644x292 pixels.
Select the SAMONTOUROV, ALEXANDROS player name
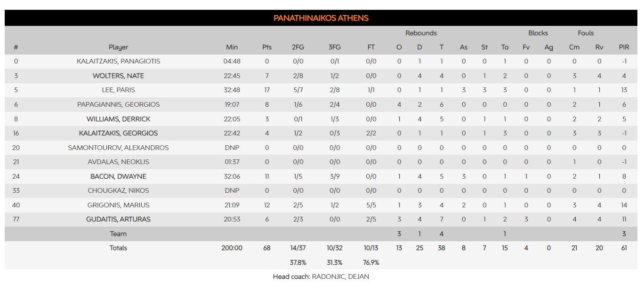[118, 148]
